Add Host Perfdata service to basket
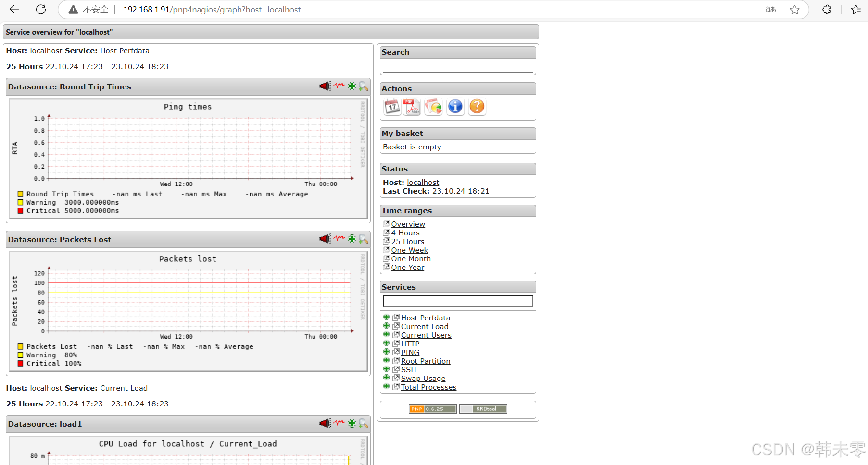The width and height of the screenshot is (868, 465). (386, 317)
